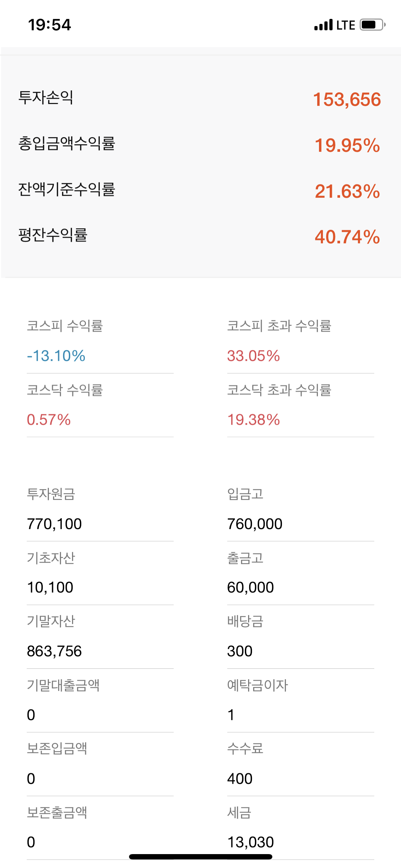Tap the 코스닥 수익률 value 0.57%
401x868 pixels.
coord(49,420)
